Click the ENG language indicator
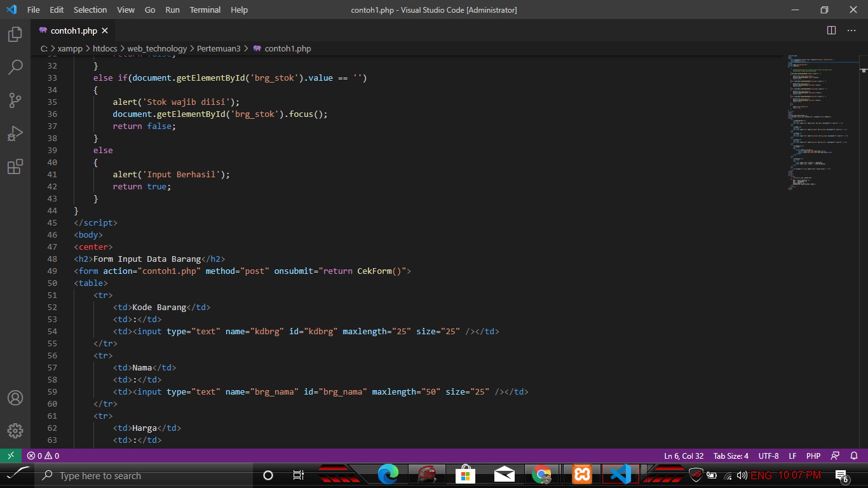 [x=761, y=475]
